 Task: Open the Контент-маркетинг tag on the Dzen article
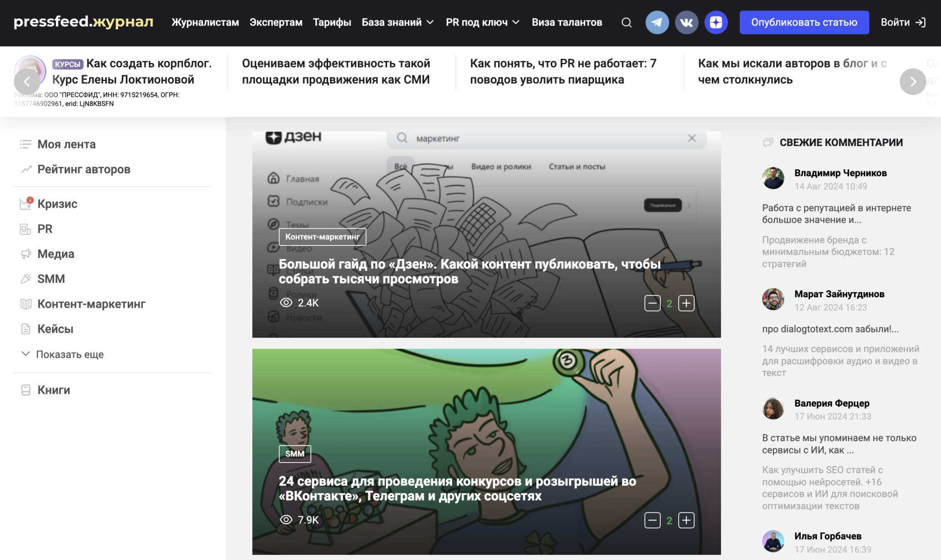pos(322,237)
